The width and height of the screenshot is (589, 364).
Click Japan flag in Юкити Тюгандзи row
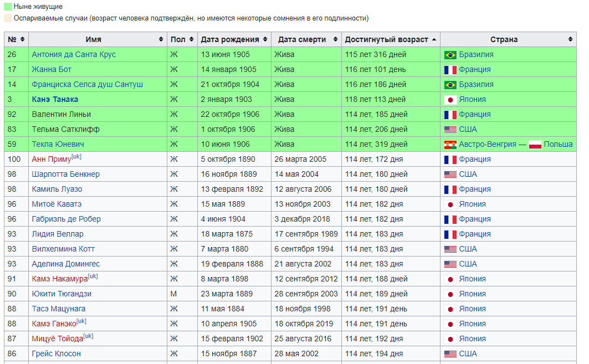[450, 294]
